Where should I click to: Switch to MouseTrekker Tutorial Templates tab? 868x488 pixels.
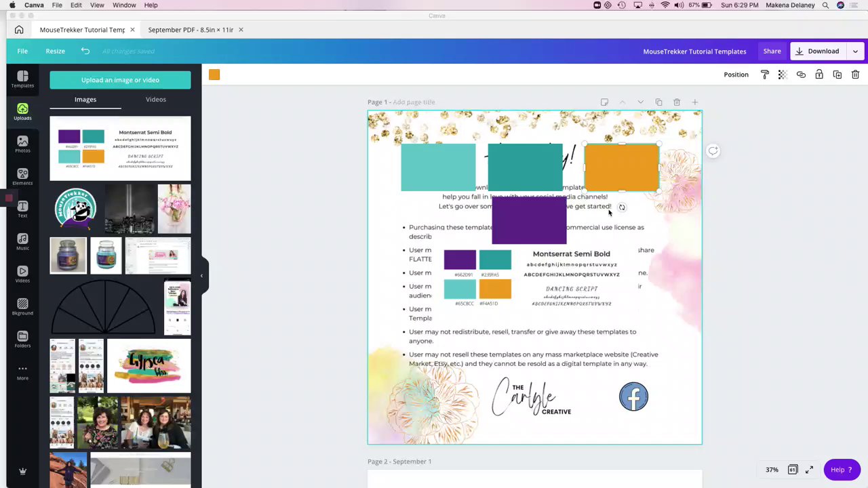(82, 30)
